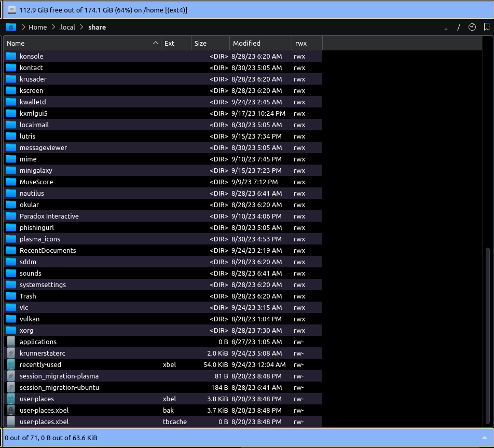The image size is (494, 448).
Task: Click the lutris folder icon
Action: click(11, 136)
